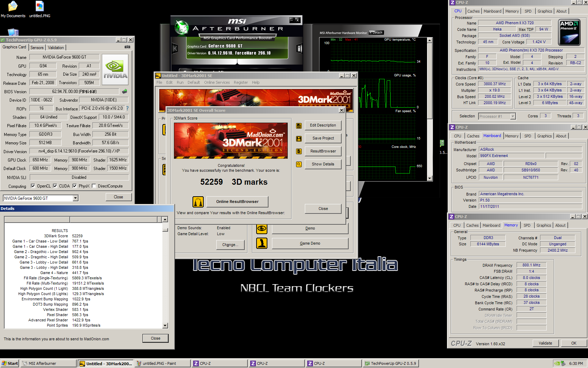The height and width of the screenshot is (368, 588).
Task: Click Change... button in 3DMark
Action: pos(230,245)
